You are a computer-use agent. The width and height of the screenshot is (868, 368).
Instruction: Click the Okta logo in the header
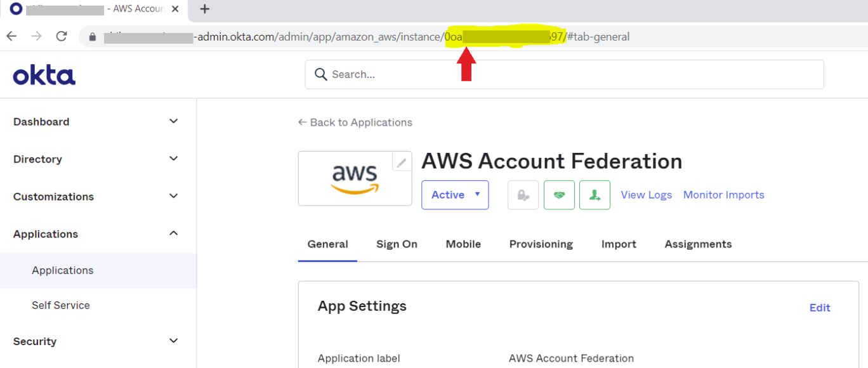tap(43, 74)
